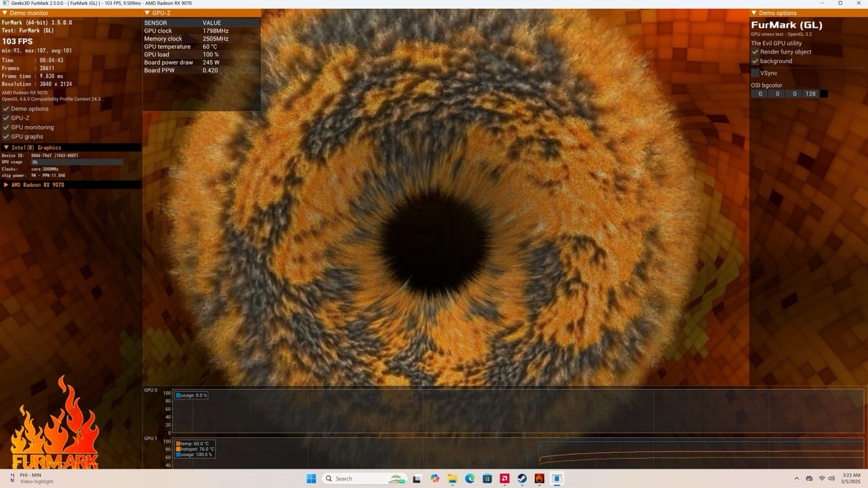Select the Memory clock sensor row
This screenshot has height=488, width=868.
201,39
